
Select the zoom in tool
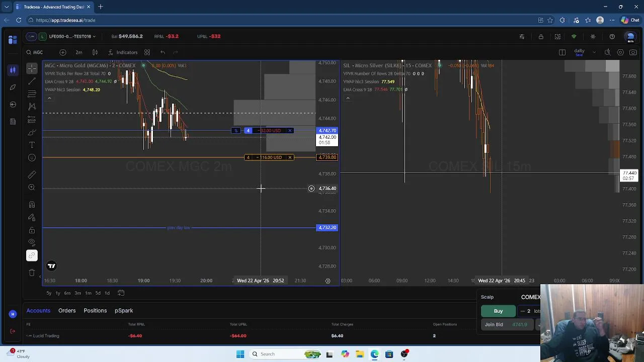tap(32, 187)
